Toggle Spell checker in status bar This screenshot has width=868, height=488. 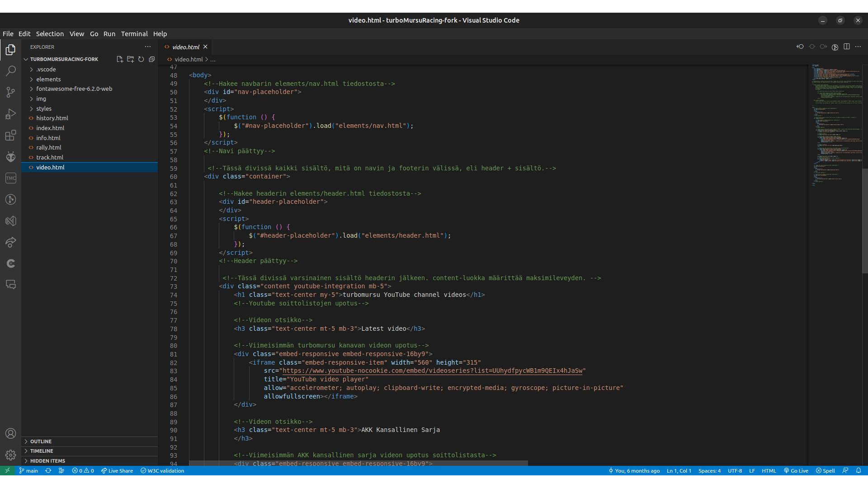click(826, 471)
